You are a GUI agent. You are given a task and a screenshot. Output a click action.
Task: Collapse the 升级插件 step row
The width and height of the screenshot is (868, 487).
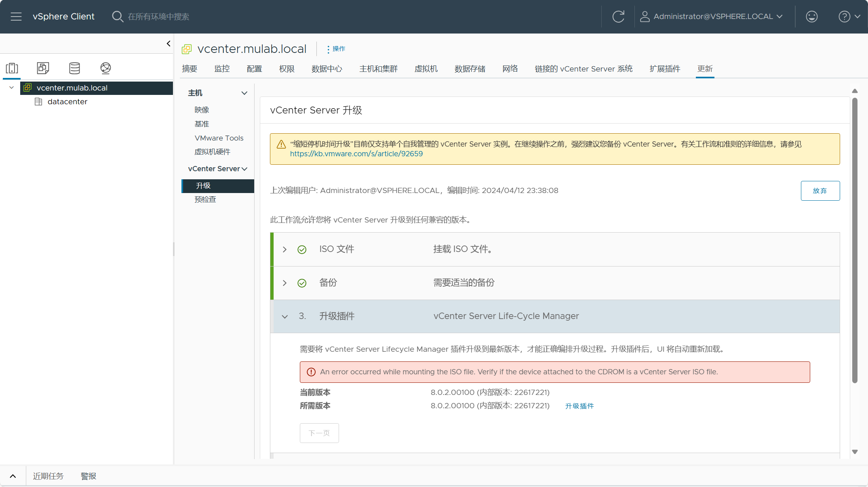(285, 317)
